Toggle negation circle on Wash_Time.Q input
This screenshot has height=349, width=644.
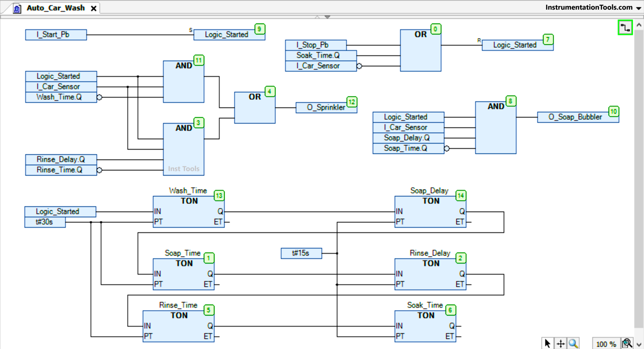(x=99, y=97)
